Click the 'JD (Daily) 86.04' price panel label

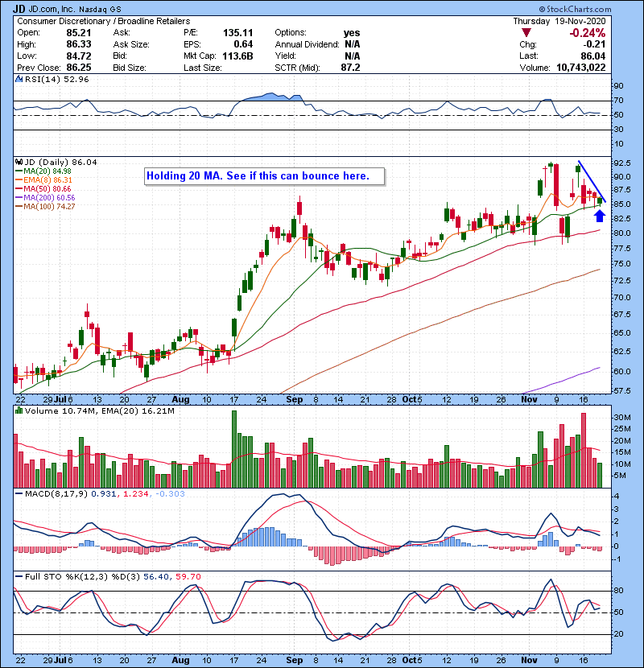click(x=60, y=162)
